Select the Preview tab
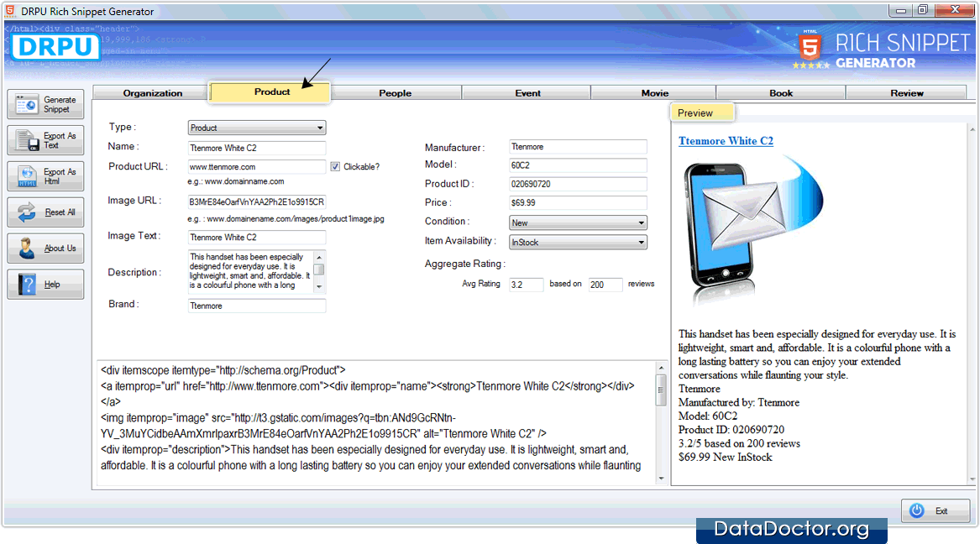This screenshot has width=980, height=544. (x=703, y=113)
